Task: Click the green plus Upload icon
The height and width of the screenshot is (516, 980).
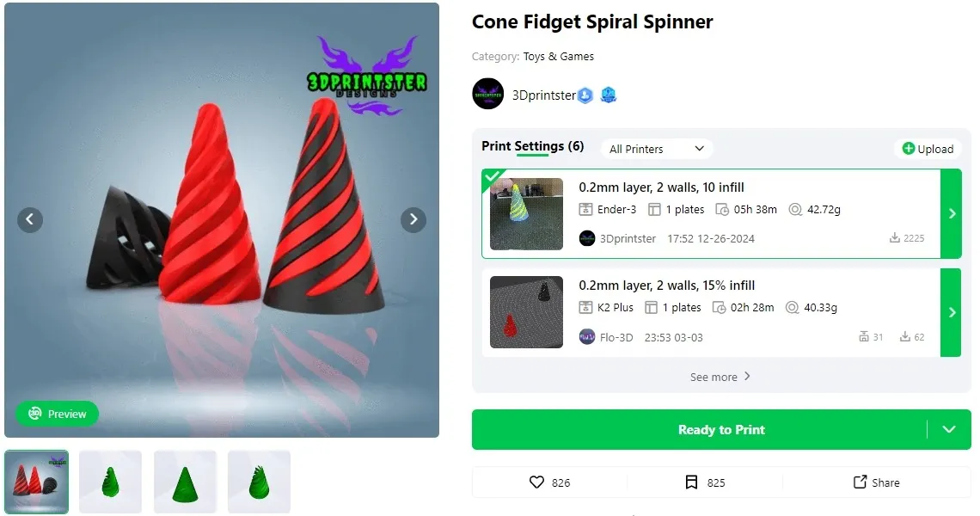Action: point(908,148)
